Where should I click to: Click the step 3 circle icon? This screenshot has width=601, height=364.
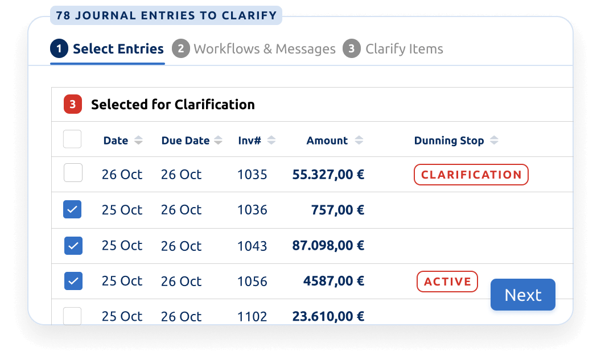point(352,49)
